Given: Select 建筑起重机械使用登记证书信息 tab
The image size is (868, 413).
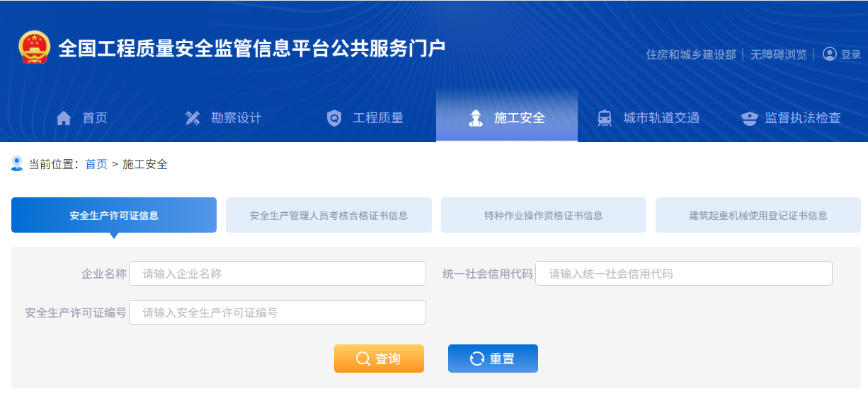Looking at the screenshot, I should pos(758,215).
